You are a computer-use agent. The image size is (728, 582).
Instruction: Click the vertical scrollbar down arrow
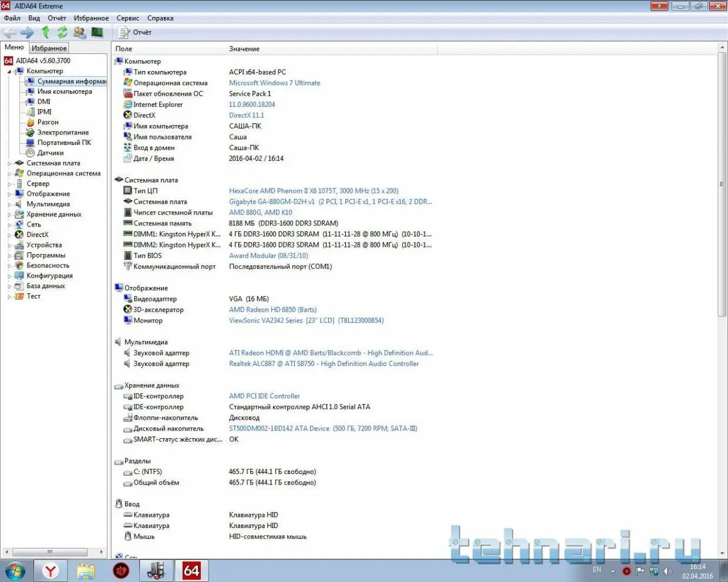coord(722,553)
